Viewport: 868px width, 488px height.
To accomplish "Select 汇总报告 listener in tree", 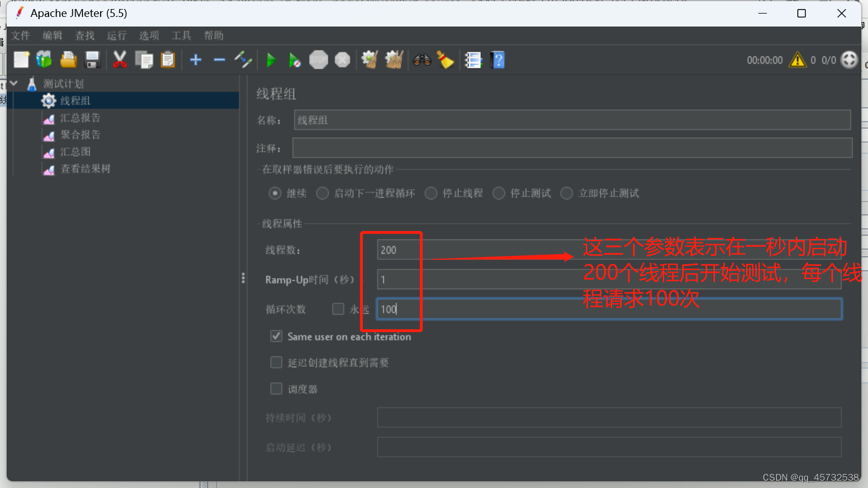I will [x=80, y=117].
